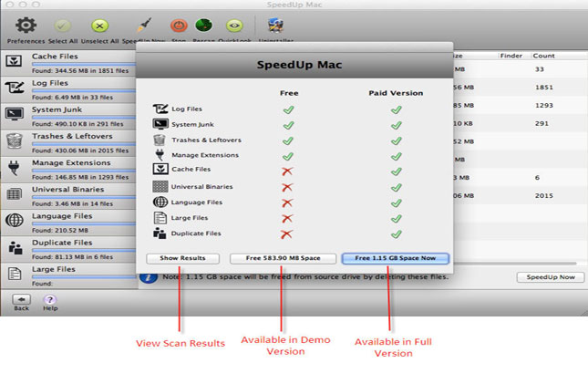Click 'Found: 81.13 MB in 6 files' text
The width and height of the screenshot is (588, 384).
[72, 257]
